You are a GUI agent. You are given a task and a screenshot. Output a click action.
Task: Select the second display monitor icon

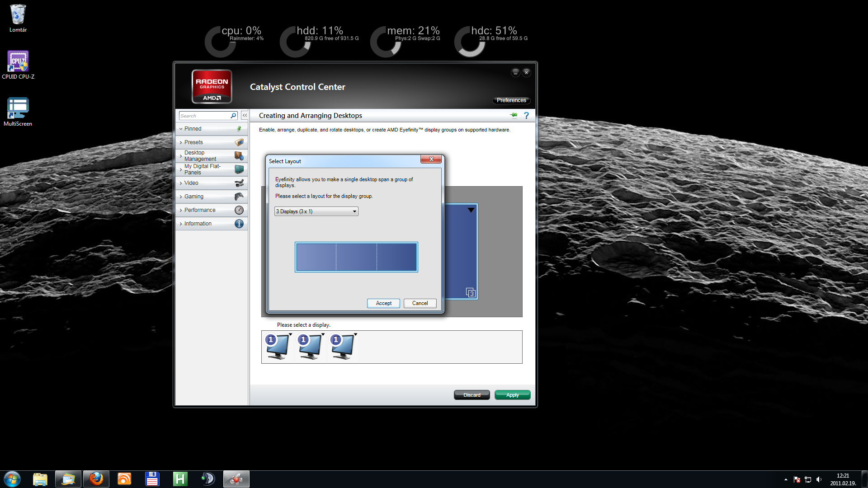point(310,347)
